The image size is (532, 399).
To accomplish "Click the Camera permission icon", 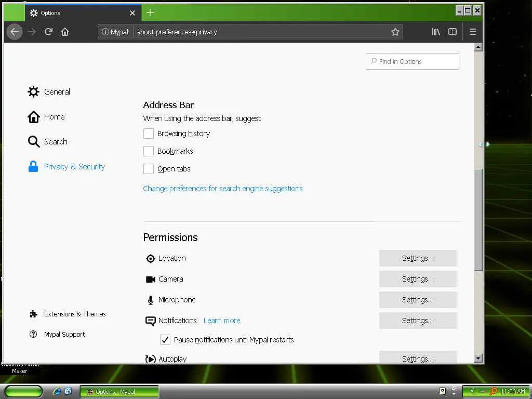I will 150,279.
